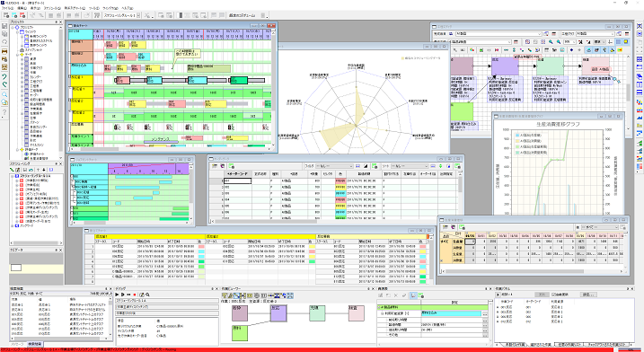Open help via the question mark sidebar icon
This screenshot has width=644, height=352.
4,111
